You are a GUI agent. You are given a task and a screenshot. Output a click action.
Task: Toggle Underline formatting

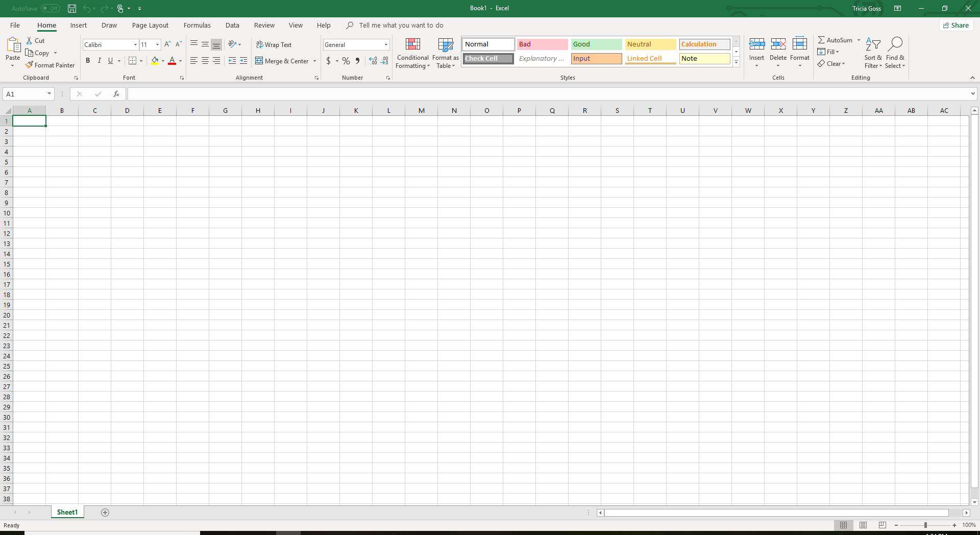(x=110, y=61)
